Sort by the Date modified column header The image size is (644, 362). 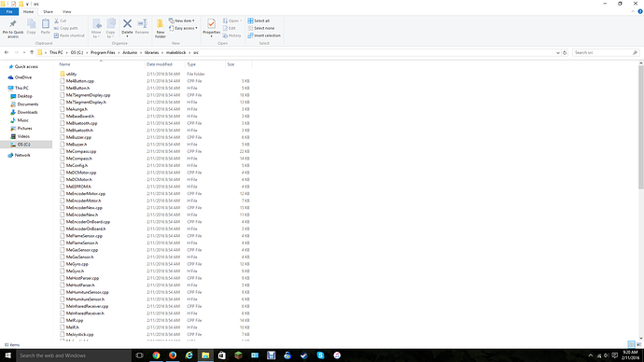pyautogui.click(x=160, y=64)
